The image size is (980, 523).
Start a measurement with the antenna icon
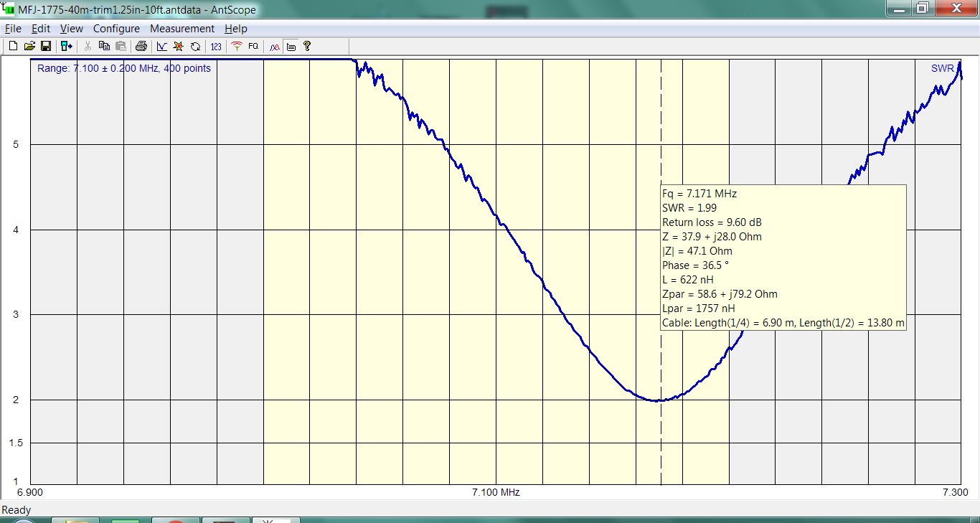[237, 46]
